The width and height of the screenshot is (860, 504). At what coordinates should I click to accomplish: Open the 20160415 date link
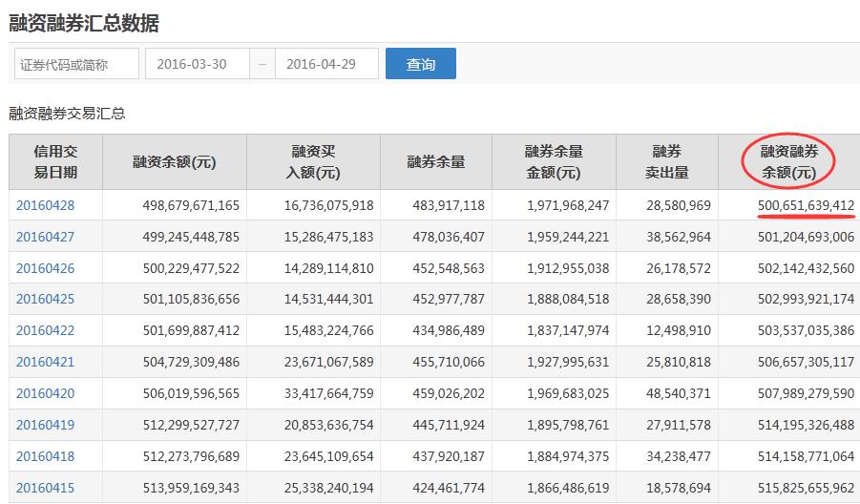coord(45,488)
